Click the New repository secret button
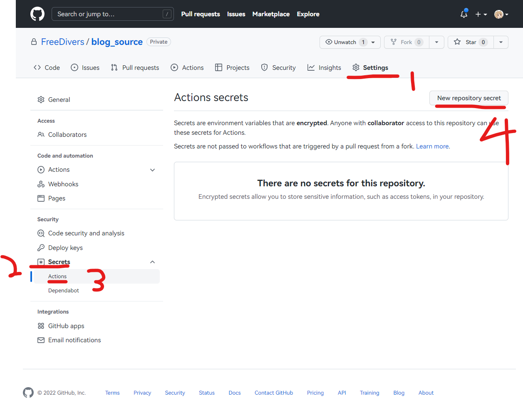This screenshot has height=420, width=523. point(469,98)
